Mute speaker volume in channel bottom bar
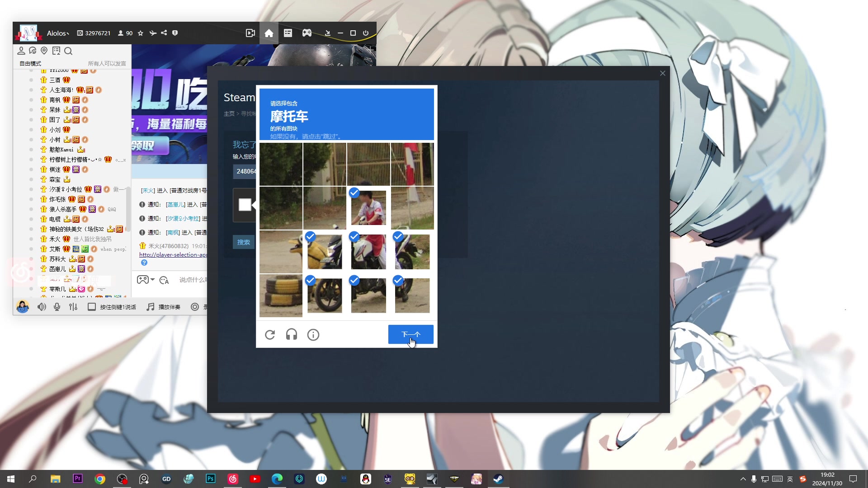The width and height of the screenshot is (868, 488). click(42, 307)
